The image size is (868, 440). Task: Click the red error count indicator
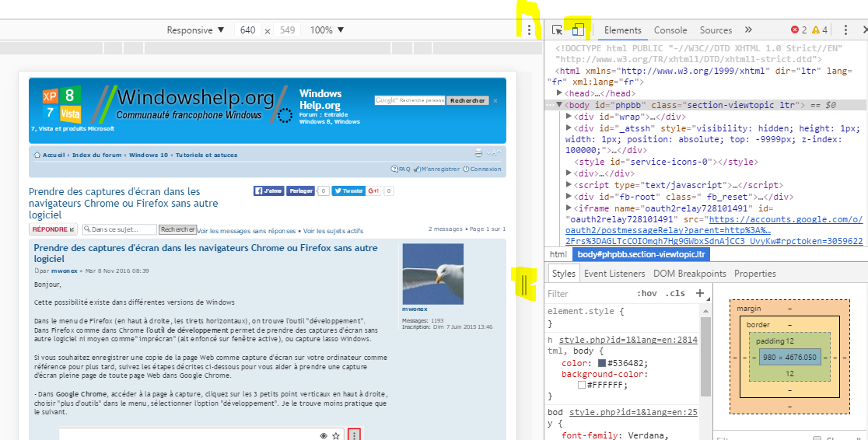799,30
